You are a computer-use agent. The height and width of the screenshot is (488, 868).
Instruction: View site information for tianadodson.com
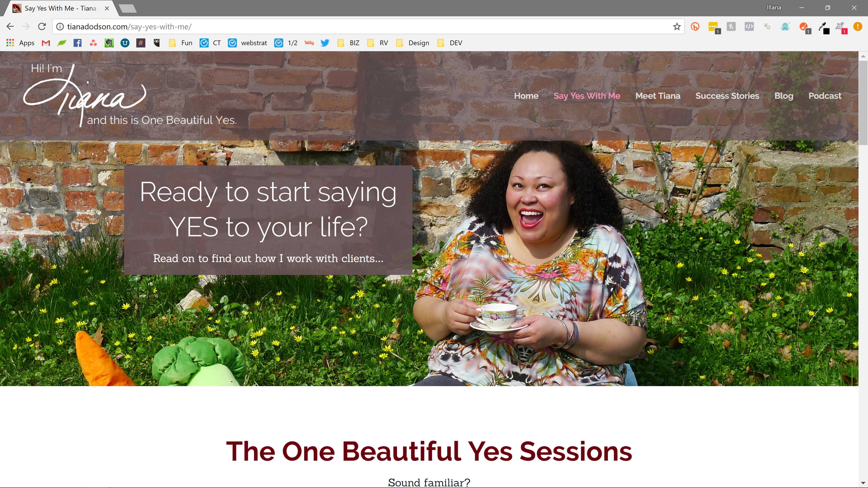pos(60,27)
